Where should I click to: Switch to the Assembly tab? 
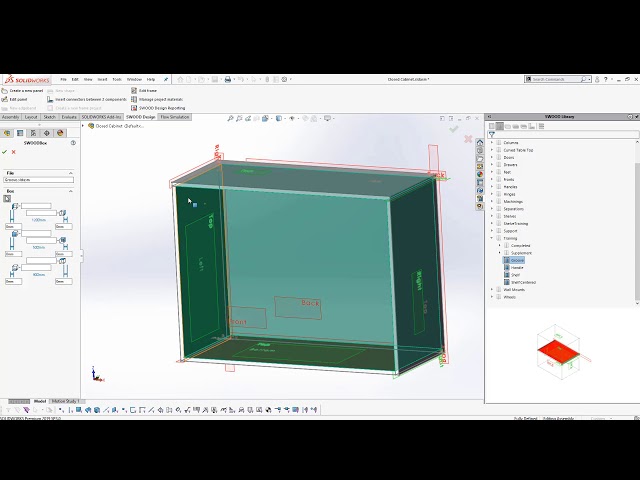tap(11, 117)
